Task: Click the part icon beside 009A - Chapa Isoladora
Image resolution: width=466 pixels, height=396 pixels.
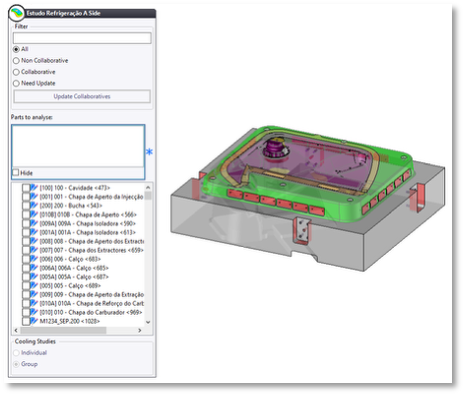Action: 34,223
